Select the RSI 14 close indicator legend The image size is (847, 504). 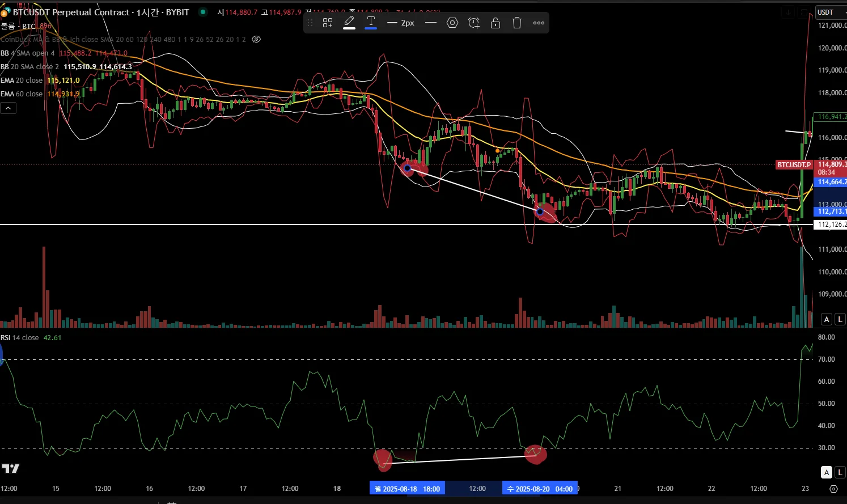tap(20, 337)
